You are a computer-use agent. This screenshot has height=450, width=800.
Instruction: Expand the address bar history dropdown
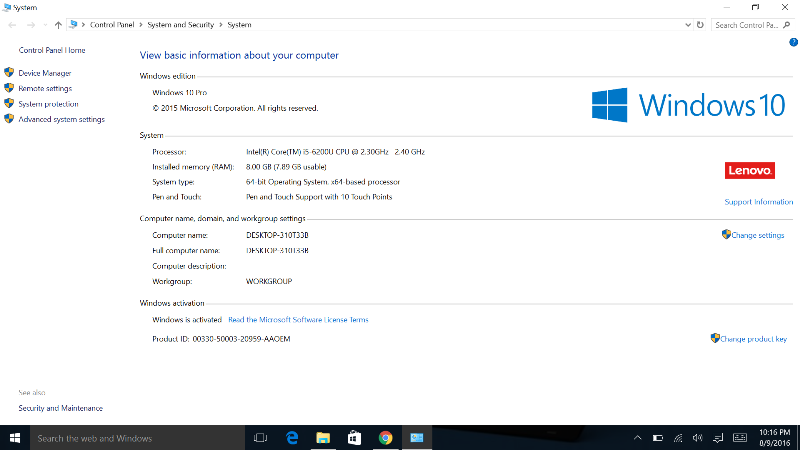point(688,24)
